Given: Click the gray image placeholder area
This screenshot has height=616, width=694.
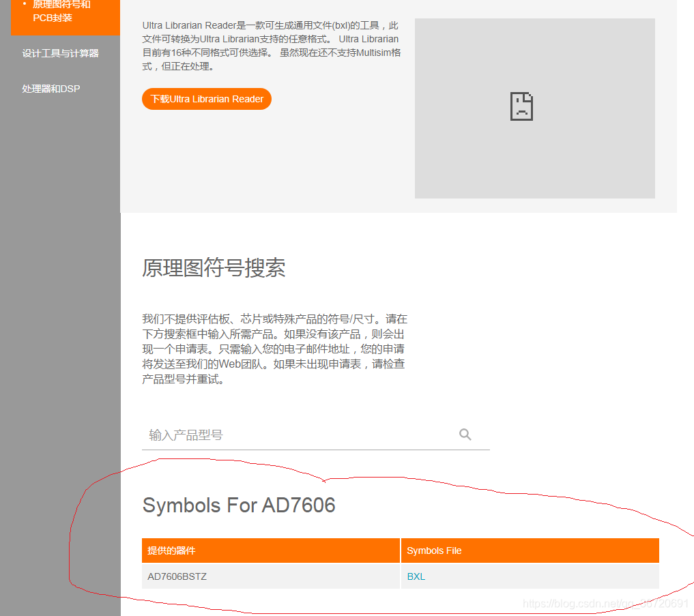Looking at the screenshot, I should [x=535, y=108].
